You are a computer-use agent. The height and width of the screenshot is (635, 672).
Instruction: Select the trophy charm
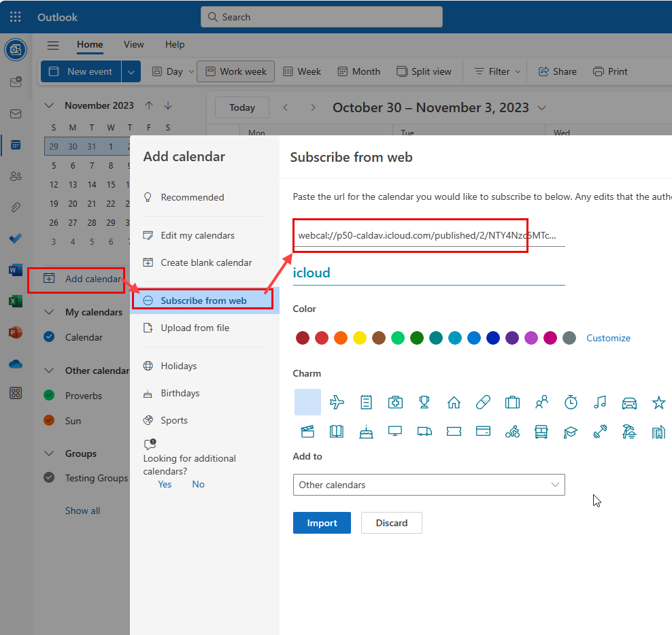pos(424,402)
